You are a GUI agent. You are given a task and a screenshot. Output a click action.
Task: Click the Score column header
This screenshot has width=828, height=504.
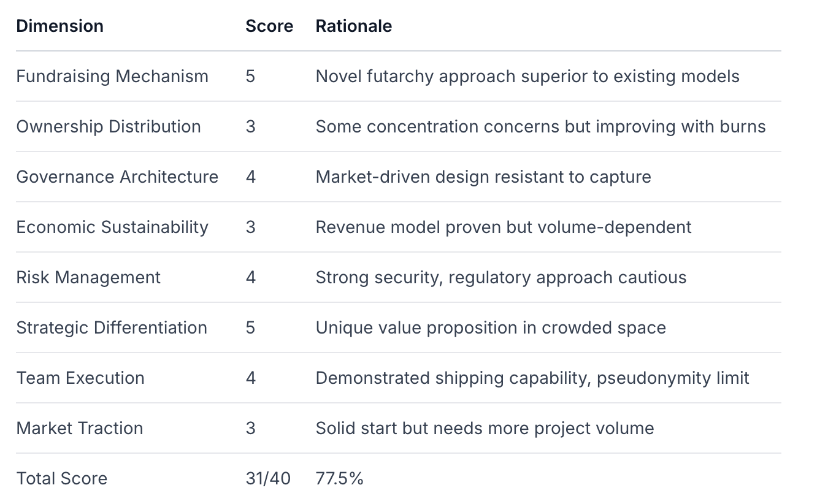pyautogui.click(x=269, y=26)
